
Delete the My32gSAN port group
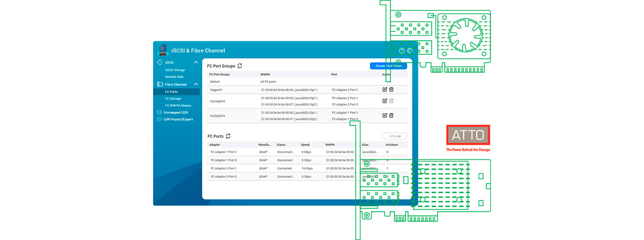tap(391, 115)
